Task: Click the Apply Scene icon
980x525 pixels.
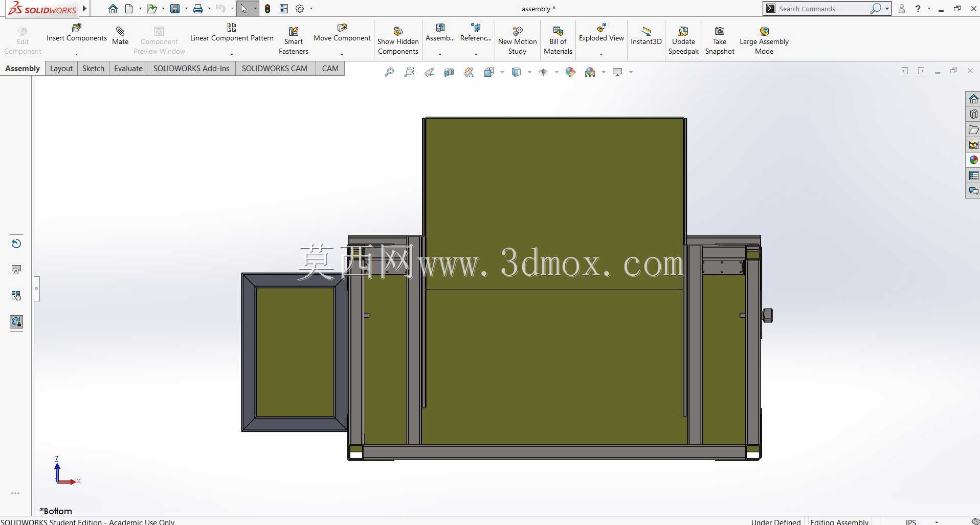Action: 590,72
